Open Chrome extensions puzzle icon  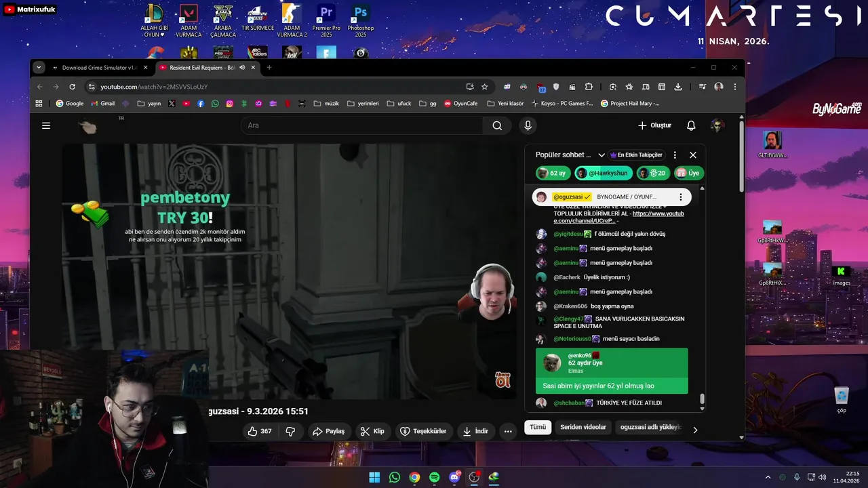589,87
